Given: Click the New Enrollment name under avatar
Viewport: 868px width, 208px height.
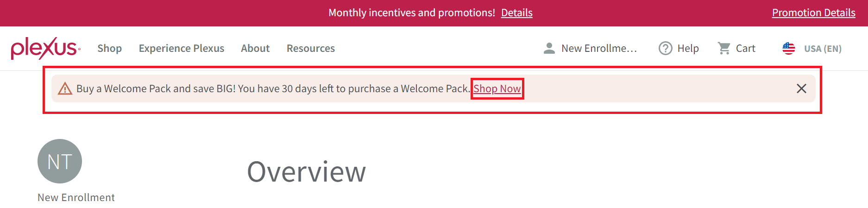Looking at the screenshot, I should [76, 197].
